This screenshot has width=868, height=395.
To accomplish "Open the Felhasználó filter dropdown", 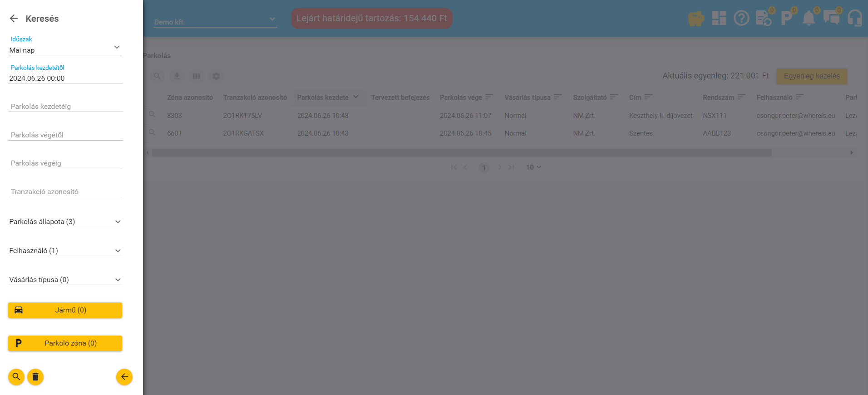I will [65, 251].
